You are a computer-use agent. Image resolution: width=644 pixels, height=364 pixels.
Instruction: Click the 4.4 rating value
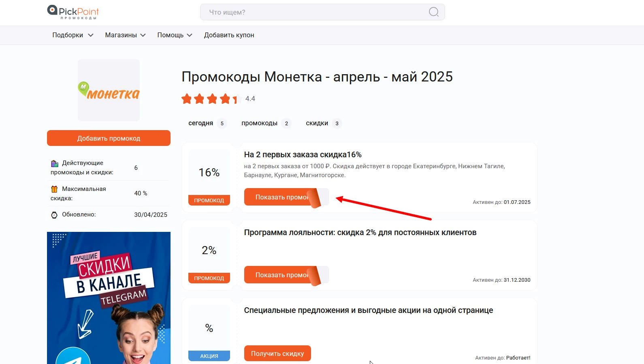[250, 99]
